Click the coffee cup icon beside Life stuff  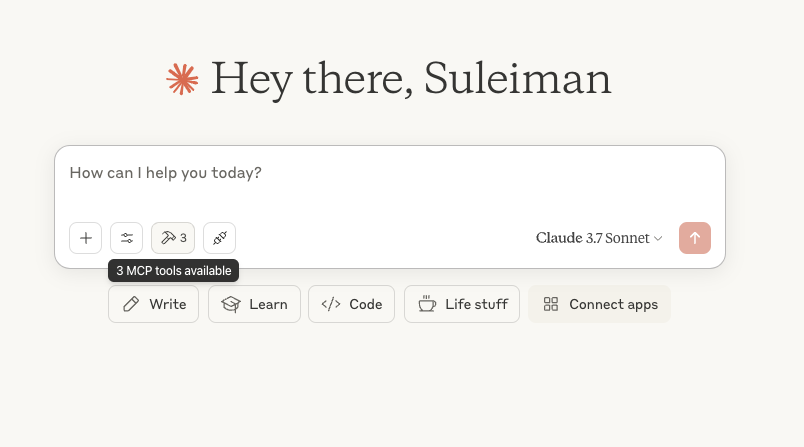427,304
